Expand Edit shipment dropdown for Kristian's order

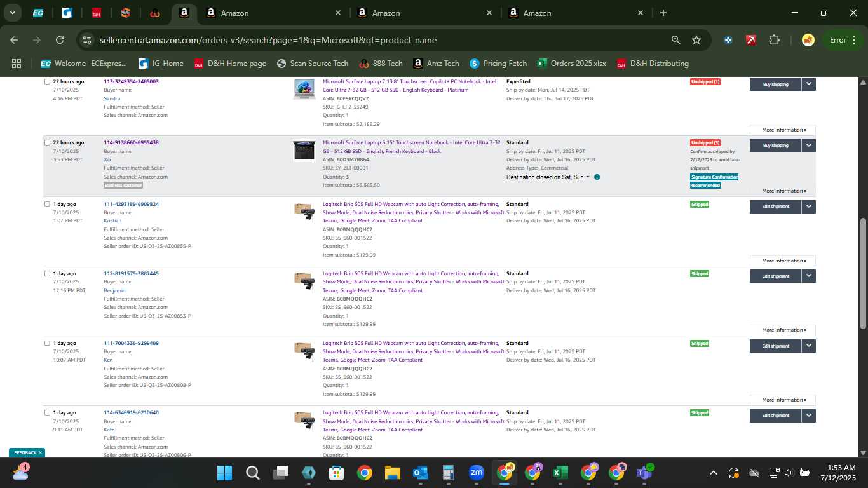(808, 206)
